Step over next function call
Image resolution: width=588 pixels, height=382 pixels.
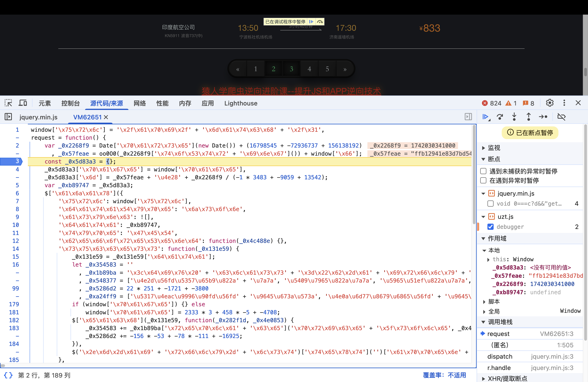coord(500,117)
